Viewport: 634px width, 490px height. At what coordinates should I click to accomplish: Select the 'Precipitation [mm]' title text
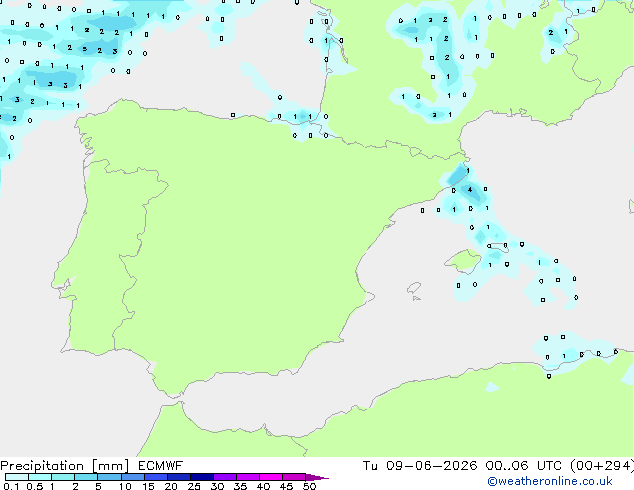pyautogui.click(x=65, y=466)
